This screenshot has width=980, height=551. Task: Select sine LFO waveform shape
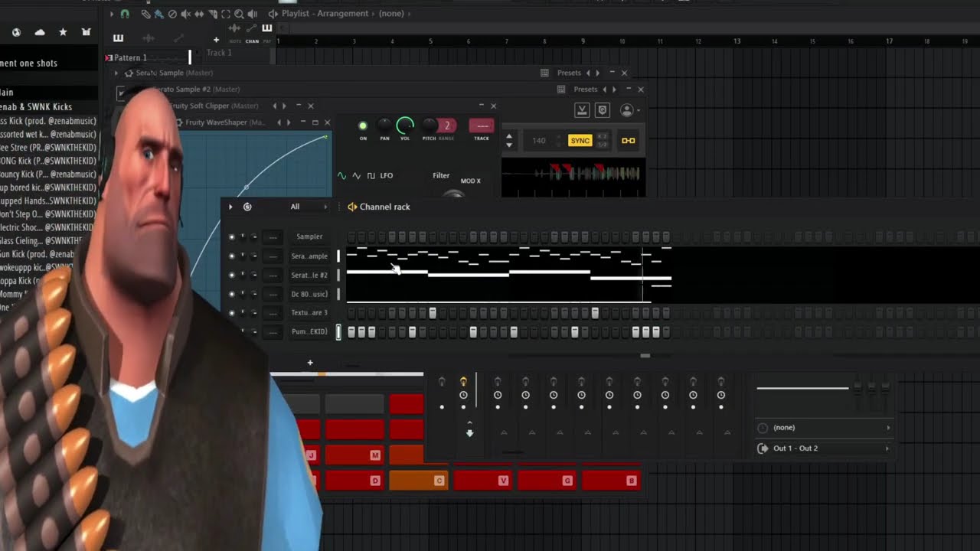click(x=341, y=176)
